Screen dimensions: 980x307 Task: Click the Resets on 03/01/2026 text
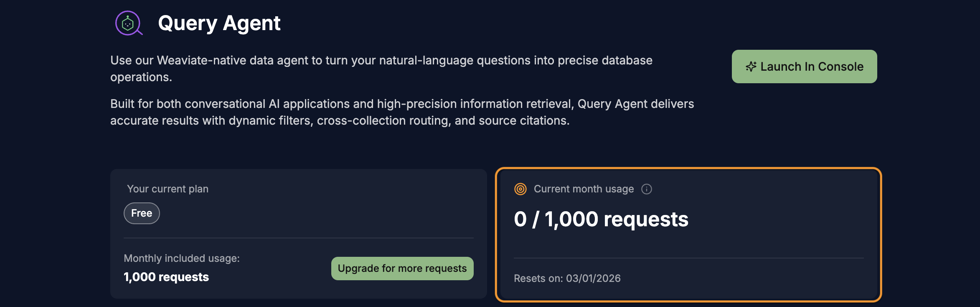(567, 279)
